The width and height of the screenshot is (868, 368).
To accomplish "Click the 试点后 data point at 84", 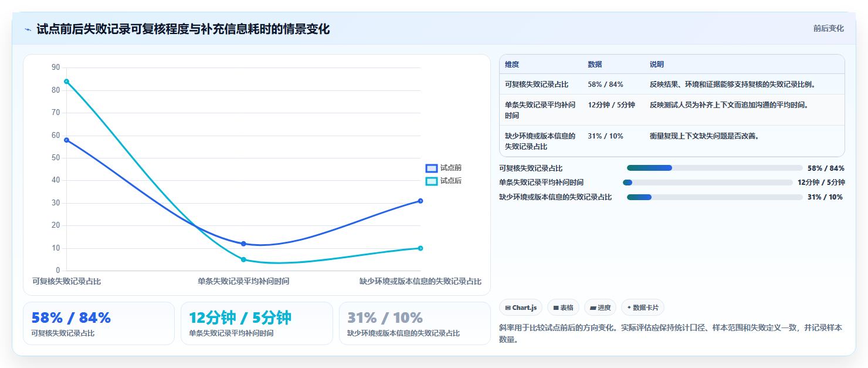I will tap(66, 82).
